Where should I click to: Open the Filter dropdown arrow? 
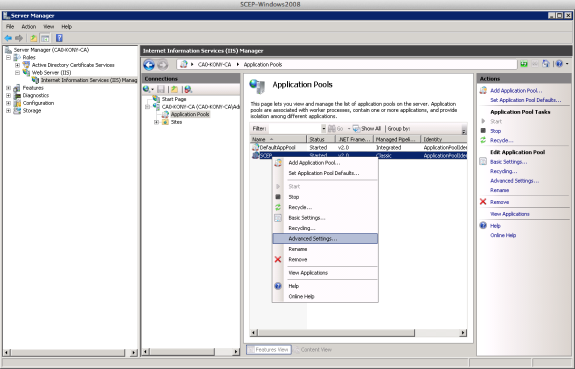[x=323, y=129]
